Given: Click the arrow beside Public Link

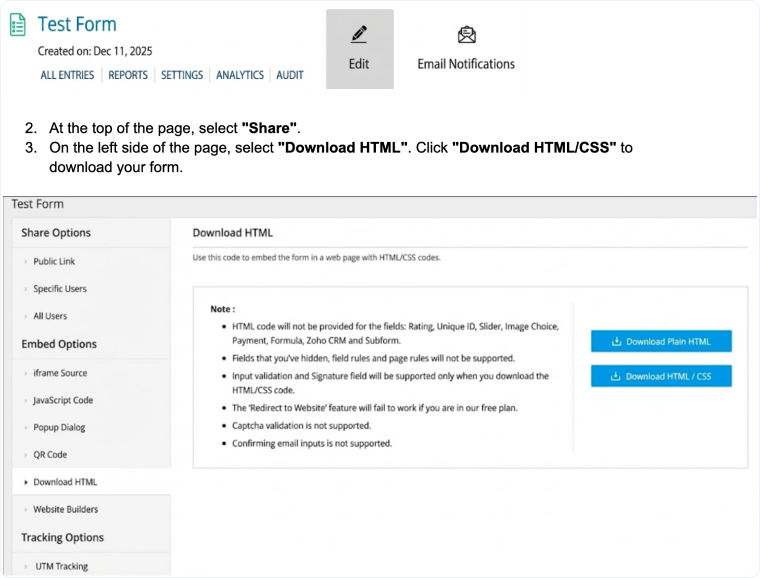Looking at the screenshot, I should coord(26,262).
